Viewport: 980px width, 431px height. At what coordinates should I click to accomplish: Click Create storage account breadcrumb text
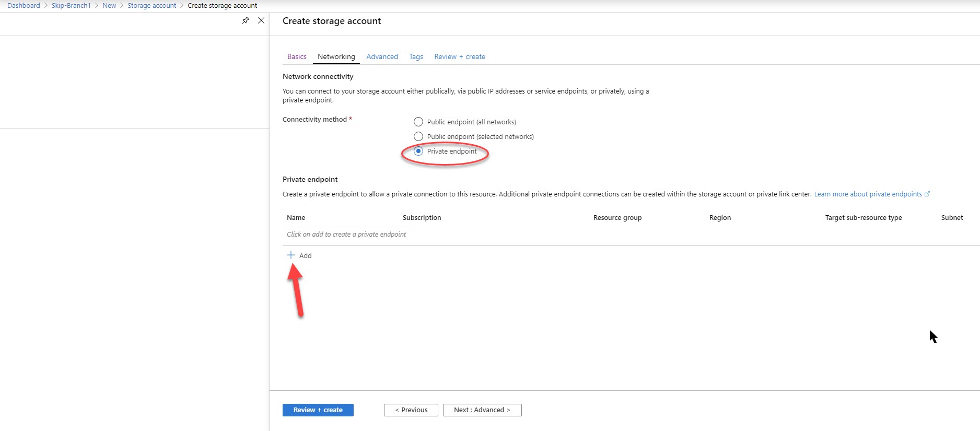pyautogui.click(x=223, y=5)
